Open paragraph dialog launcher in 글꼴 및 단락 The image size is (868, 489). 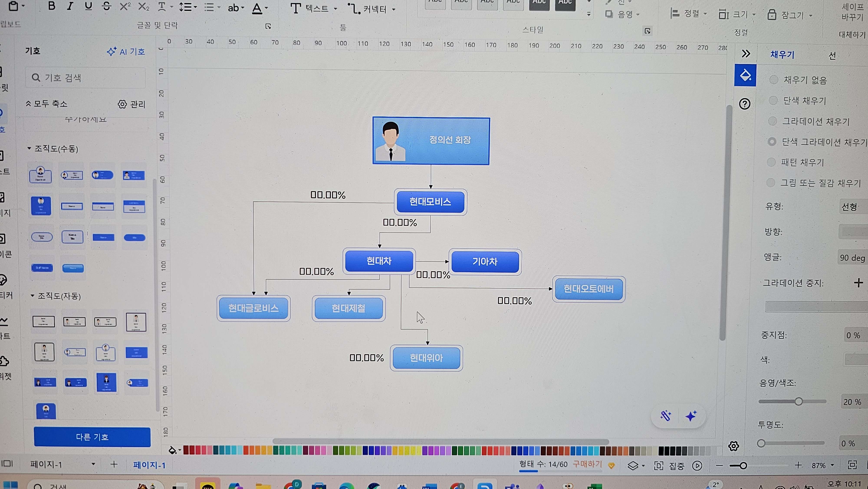coord(268,26)
